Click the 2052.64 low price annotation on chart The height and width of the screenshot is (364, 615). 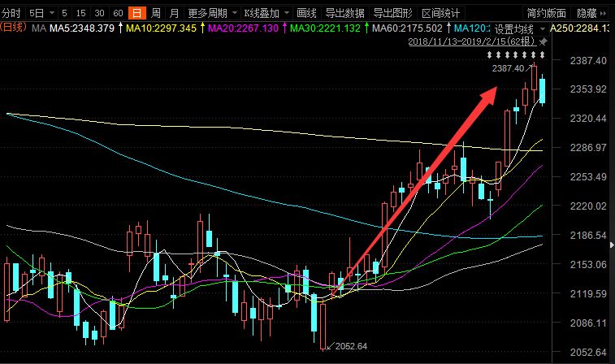pyautogui.click(x=351, y=346)
